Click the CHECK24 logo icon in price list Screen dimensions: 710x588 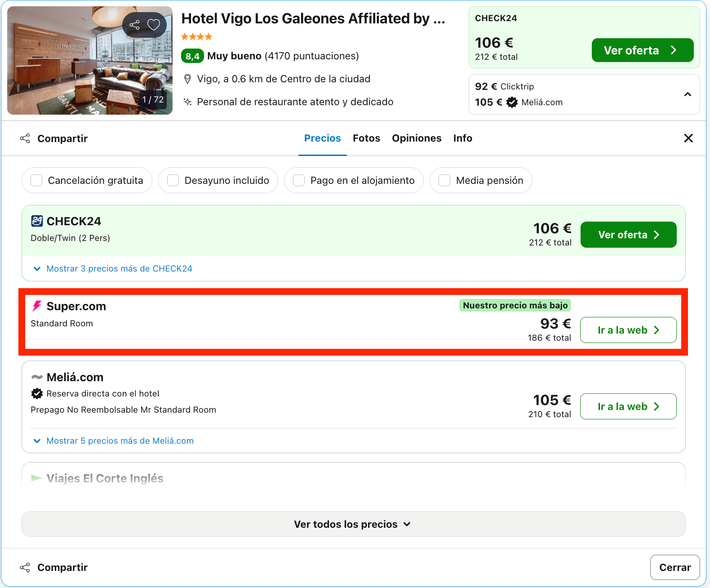tap(37, 221)
